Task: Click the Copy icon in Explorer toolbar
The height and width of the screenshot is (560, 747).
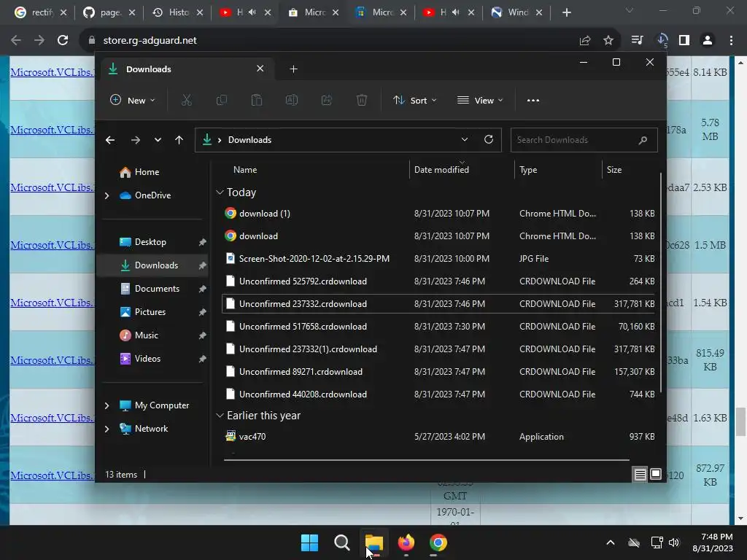Action: (222, 100)
